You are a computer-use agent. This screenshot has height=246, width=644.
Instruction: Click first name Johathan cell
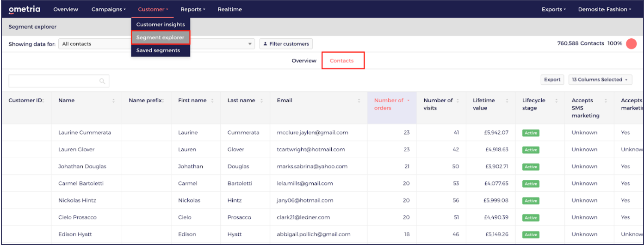tap(191, 166)
